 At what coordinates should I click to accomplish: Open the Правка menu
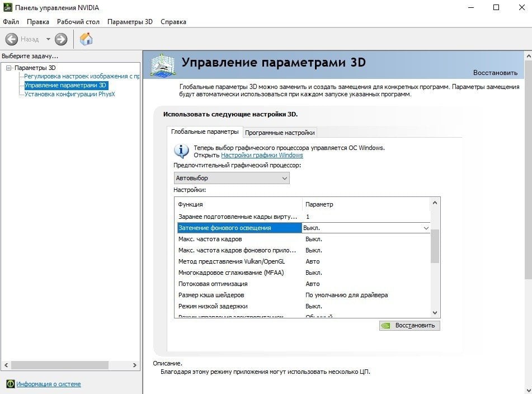tap(38, 22)
